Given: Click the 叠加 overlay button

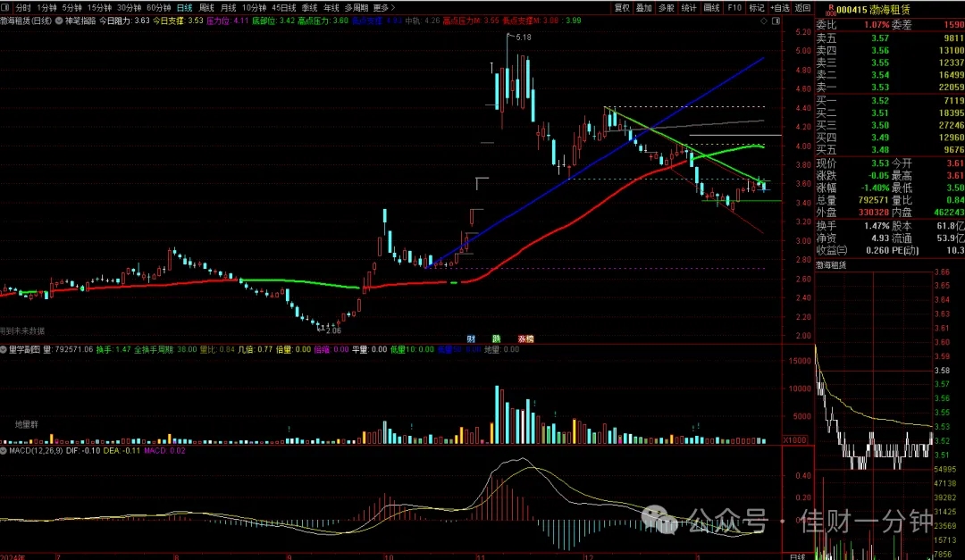Looking at the screenshot, I should [643, 8].
